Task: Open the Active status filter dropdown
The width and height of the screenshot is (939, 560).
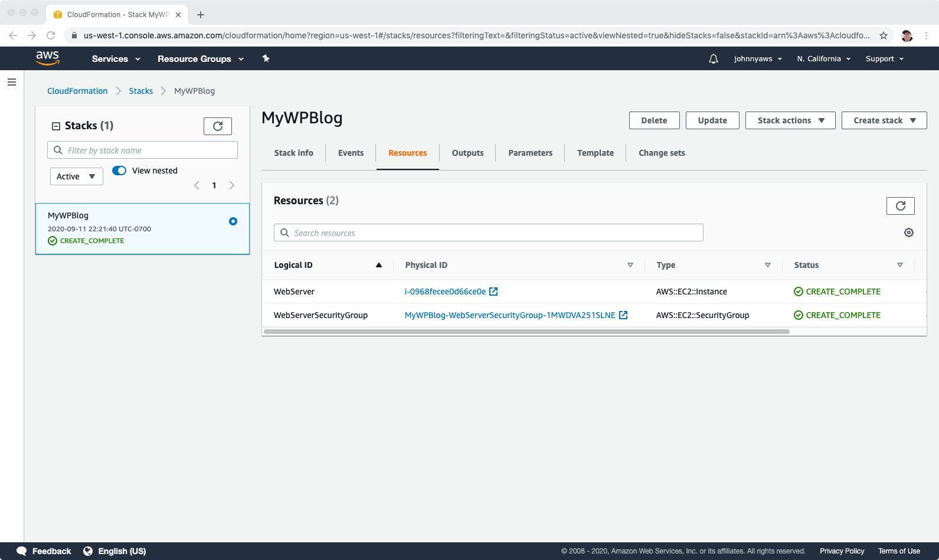Action: (77, 176)
